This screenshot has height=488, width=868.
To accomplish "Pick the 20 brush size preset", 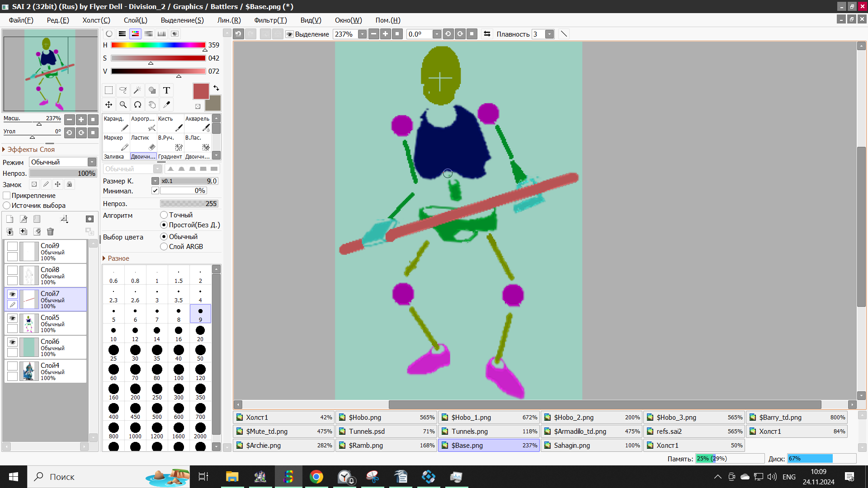I will 200,333.
